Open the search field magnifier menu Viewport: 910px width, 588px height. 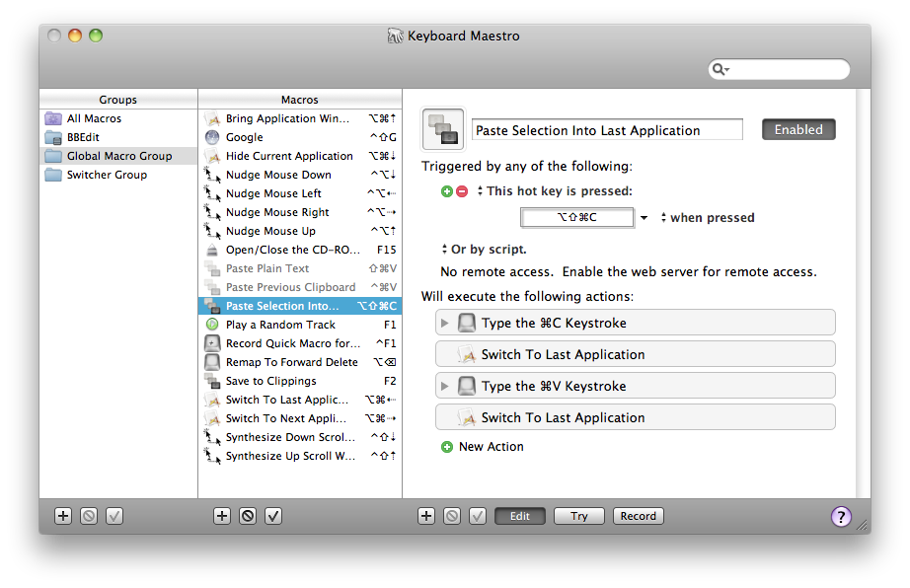point(720,70)
